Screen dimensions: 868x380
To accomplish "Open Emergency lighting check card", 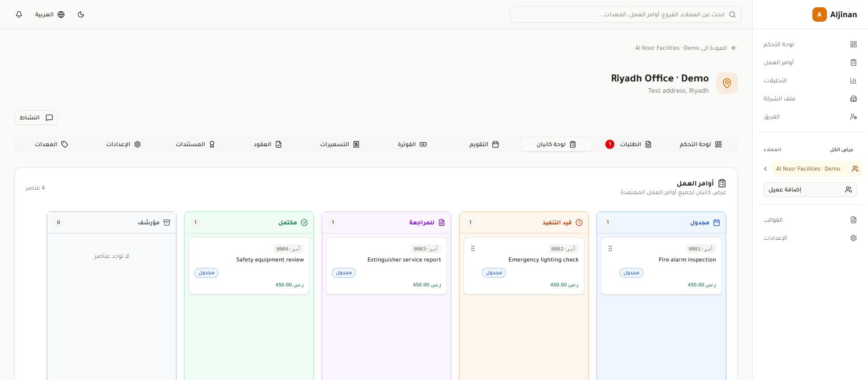I will pos(524,266).
